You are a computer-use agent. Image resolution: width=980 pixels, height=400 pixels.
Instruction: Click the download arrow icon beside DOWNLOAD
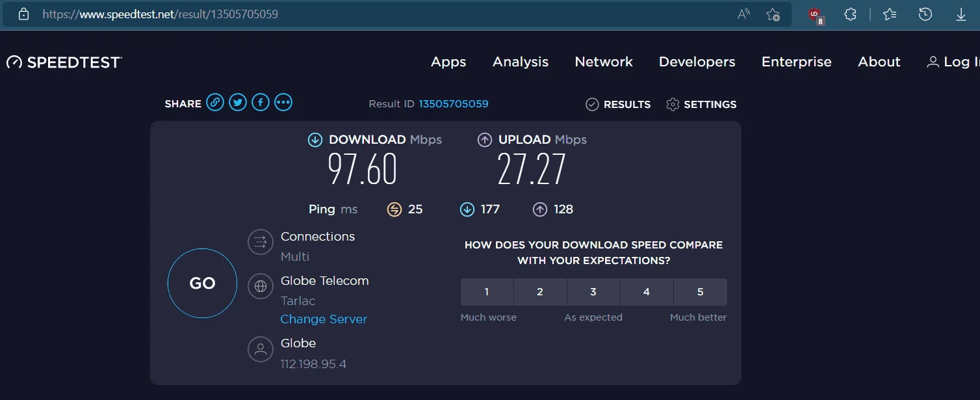pyautogui.click(x=315, y=140)
